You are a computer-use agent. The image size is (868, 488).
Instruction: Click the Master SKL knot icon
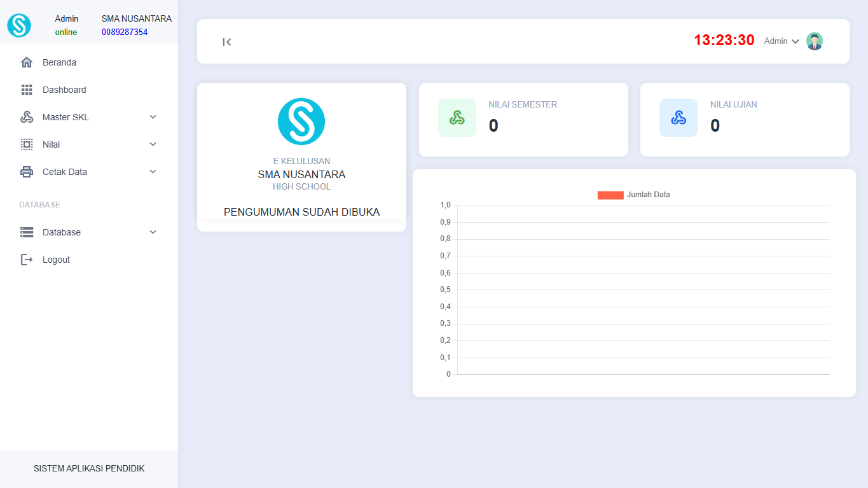tap(27, 117)
